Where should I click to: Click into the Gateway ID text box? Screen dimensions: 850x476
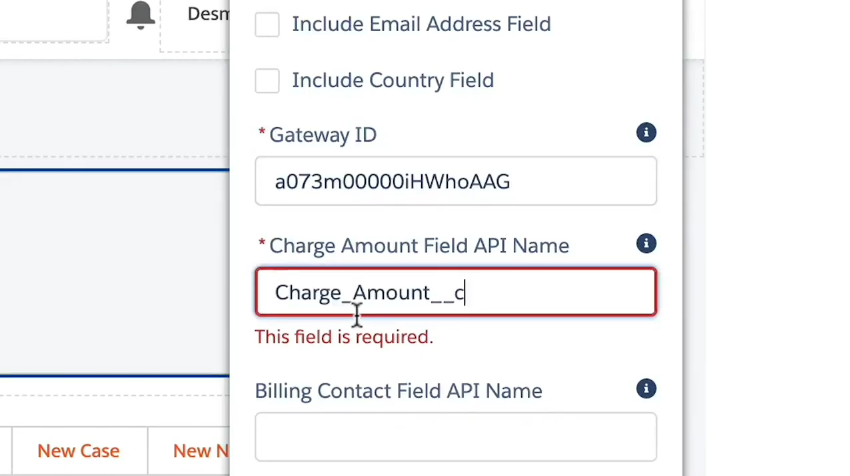[455, 181]
